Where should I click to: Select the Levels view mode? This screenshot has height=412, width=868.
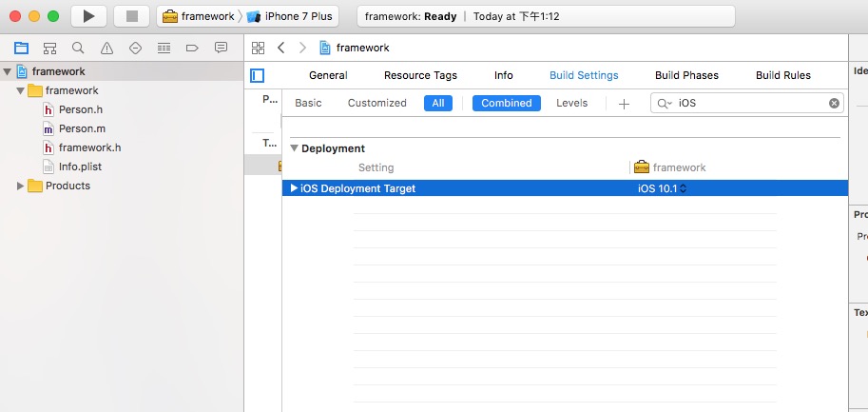click(571, 103)
